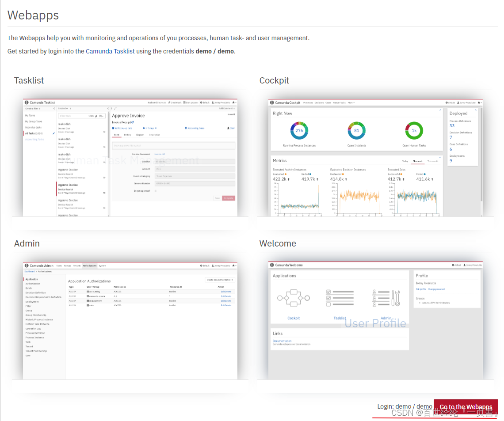The image size is (504, 421).
Task: Click the red Complete button in Tasklist screenshot
Action: click(x=229, y=198)
